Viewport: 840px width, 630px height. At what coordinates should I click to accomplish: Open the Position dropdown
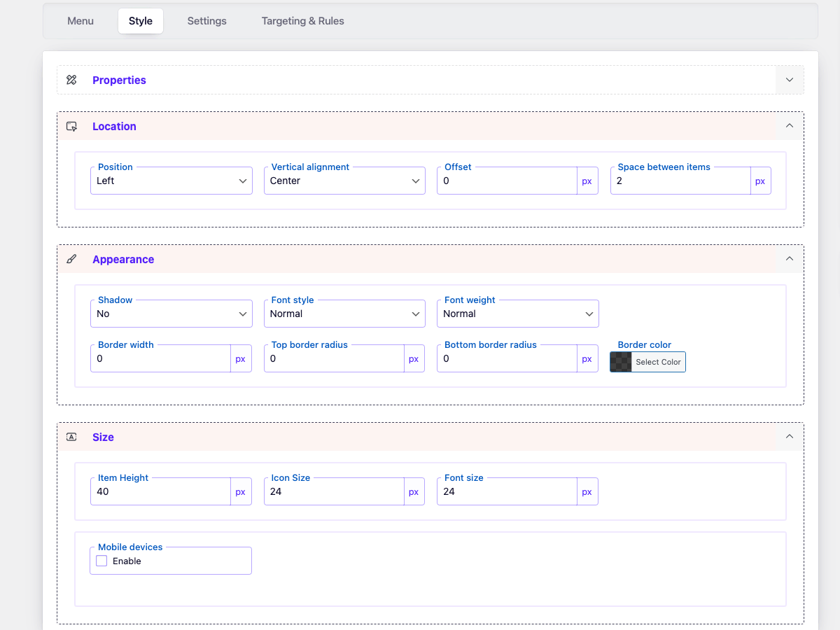[171, 181]
